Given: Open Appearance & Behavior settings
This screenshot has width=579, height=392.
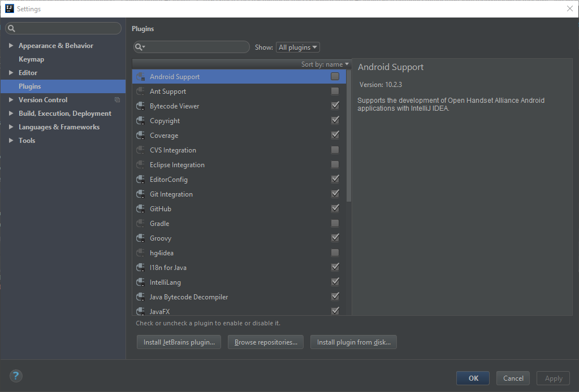Looking at the screenshot, I should click(x=56, y=46).
